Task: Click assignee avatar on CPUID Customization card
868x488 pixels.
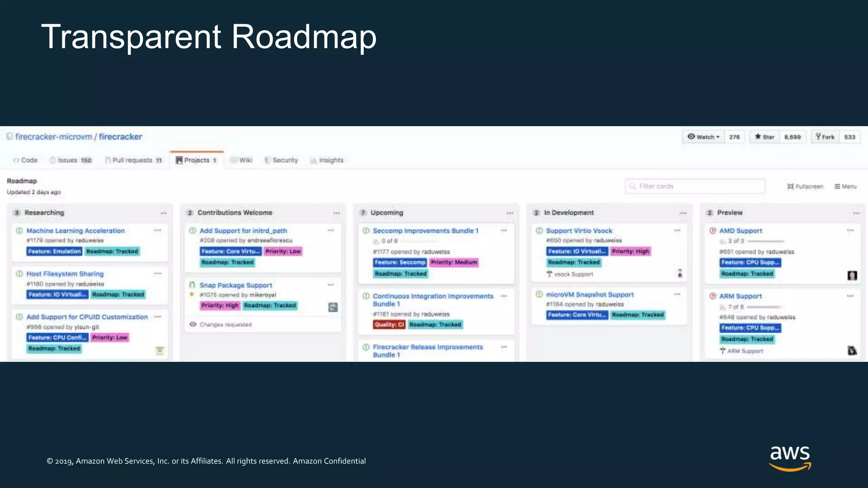Action: coord(160,350)
